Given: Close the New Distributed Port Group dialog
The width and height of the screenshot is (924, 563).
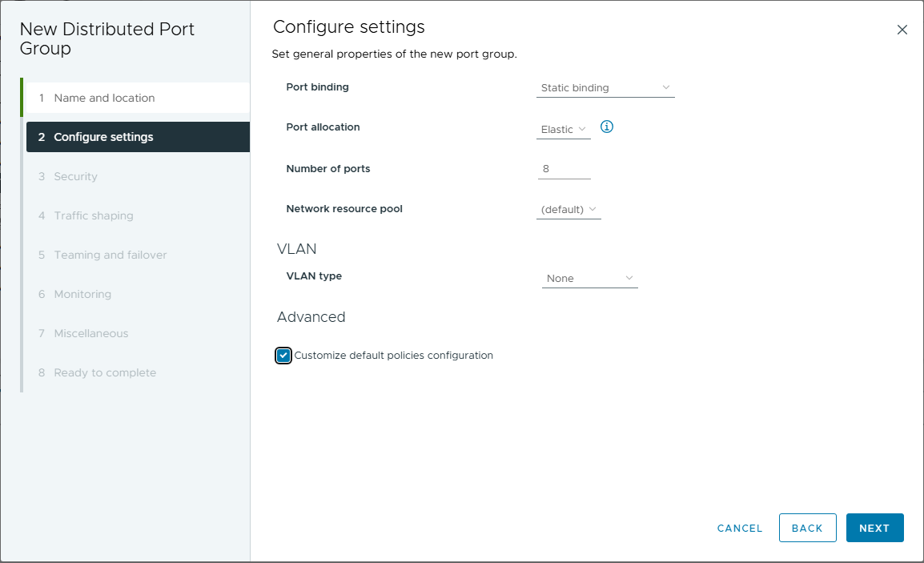Looking at the screenshot, I should [x=902, y=30].
